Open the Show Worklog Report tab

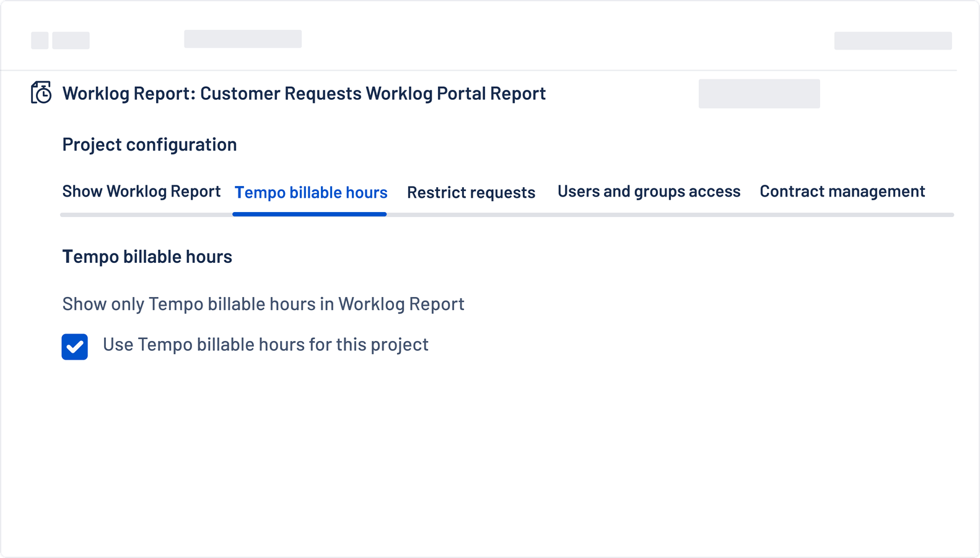click(x=141, y=192)
